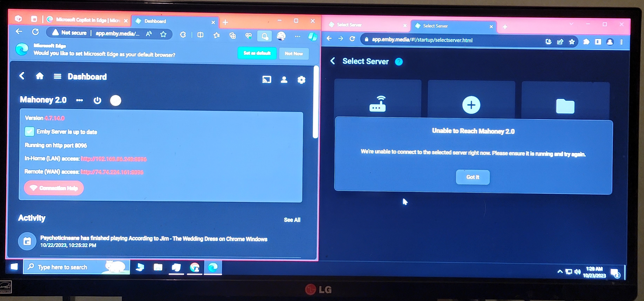The height and width of the screenshot is (301, 644).
Task: Open the user profile icon in Dashboard
Action: tap(284, 80)
